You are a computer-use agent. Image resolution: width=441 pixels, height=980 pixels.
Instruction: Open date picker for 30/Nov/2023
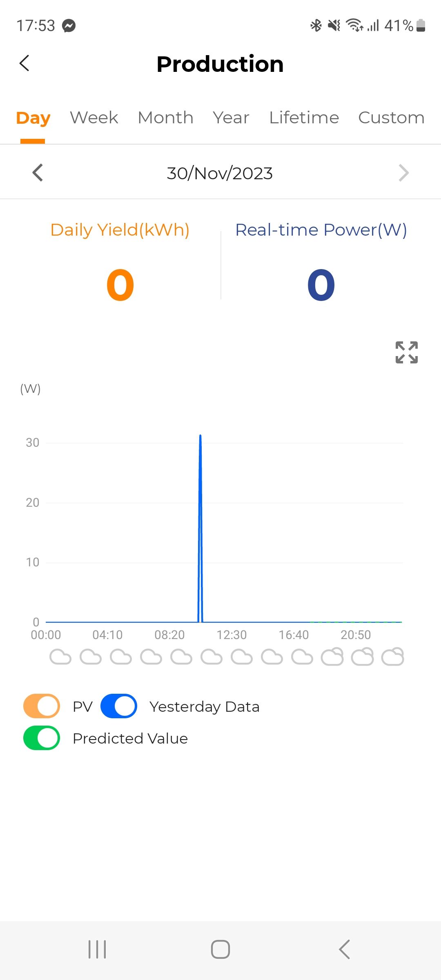click(x=220, y=173)
